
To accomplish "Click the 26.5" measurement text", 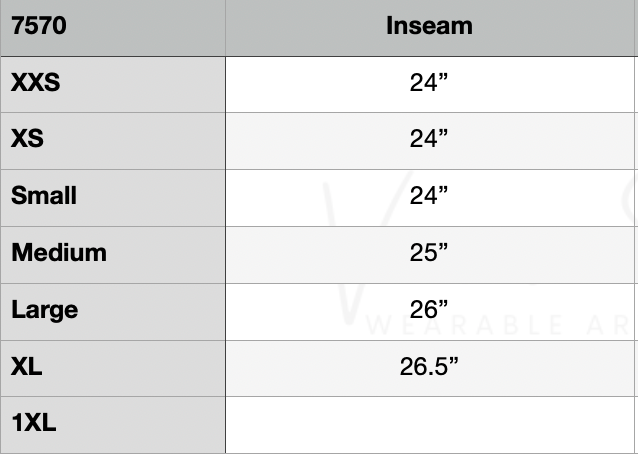I will coord(428,367).
